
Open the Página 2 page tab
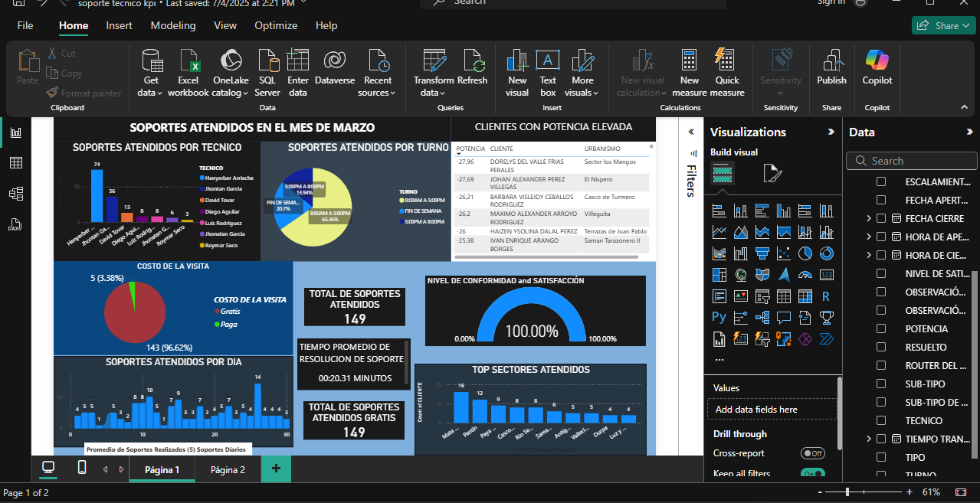coord(227,469)
